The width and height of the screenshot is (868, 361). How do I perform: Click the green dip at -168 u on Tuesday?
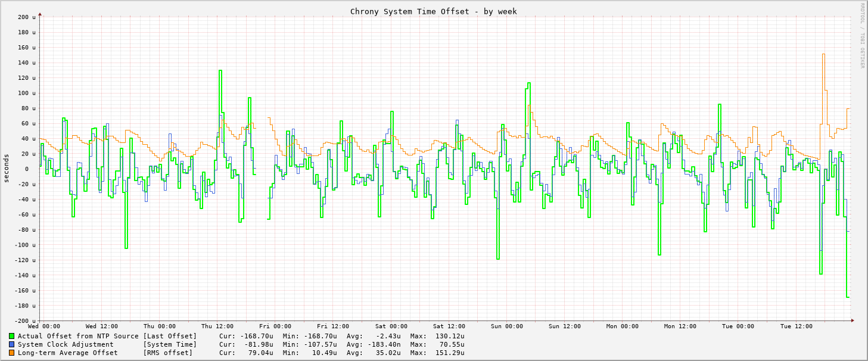(x=847, y=297)
